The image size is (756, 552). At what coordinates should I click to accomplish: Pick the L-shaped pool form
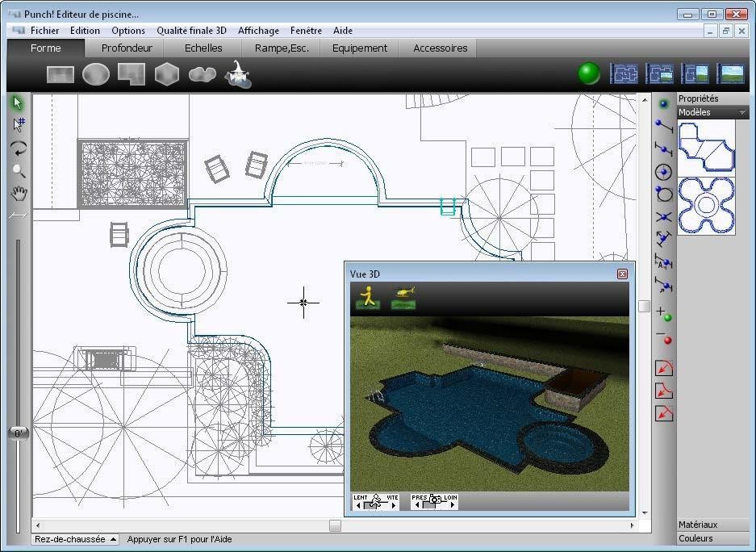(x=132, y=74)
